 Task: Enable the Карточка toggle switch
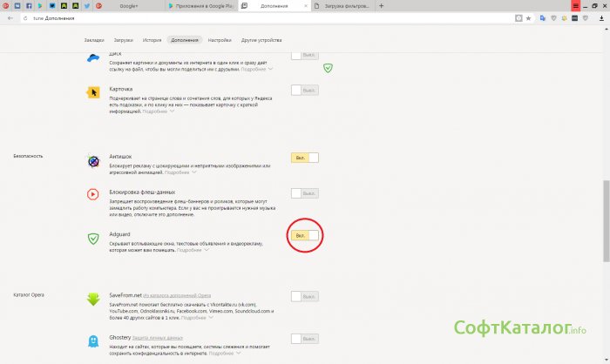[304, 90]
